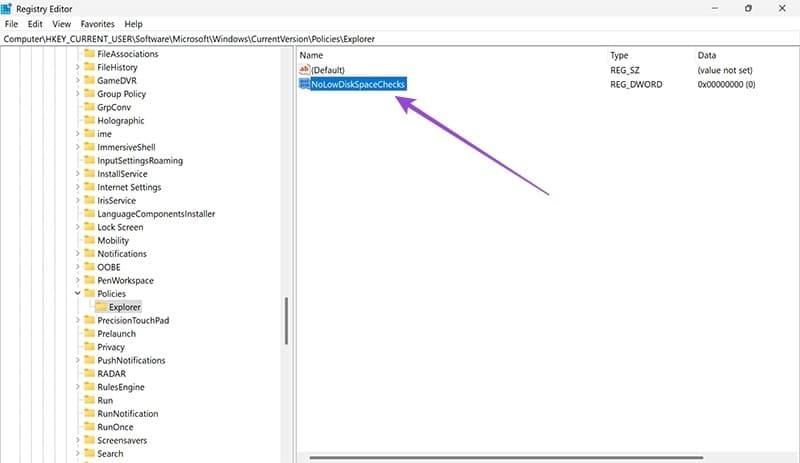Click the Lock Screen folder icon
This screenshot has width=800, height=463.
pyautogui.click(x=89, y=227)
